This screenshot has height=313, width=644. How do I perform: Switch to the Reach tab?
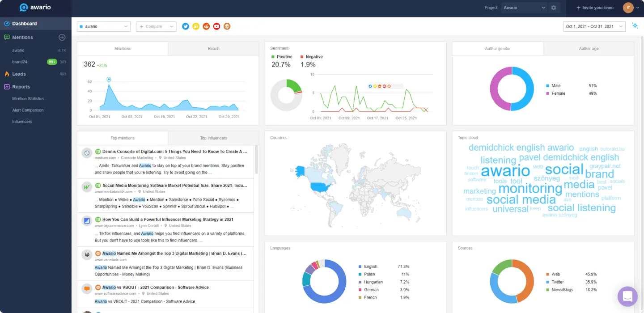tap(213, 49)
